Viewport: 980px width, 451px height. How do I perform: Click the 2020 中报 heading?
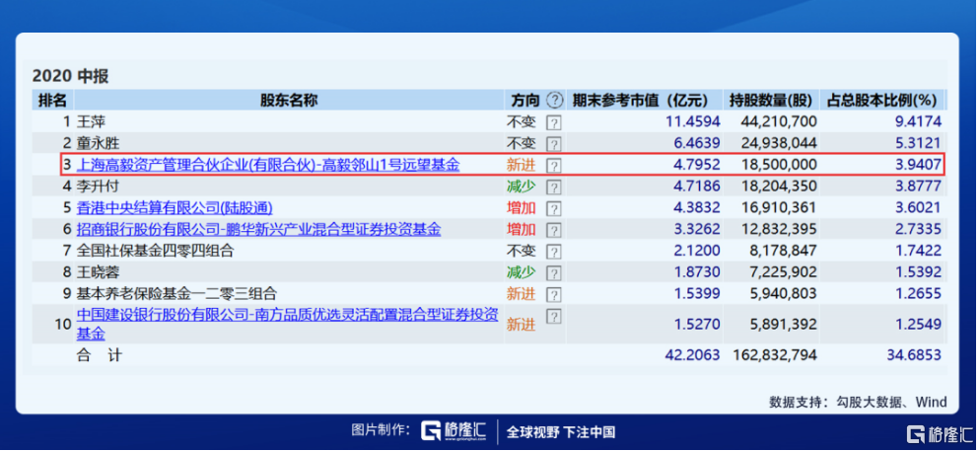pos(71,76)
